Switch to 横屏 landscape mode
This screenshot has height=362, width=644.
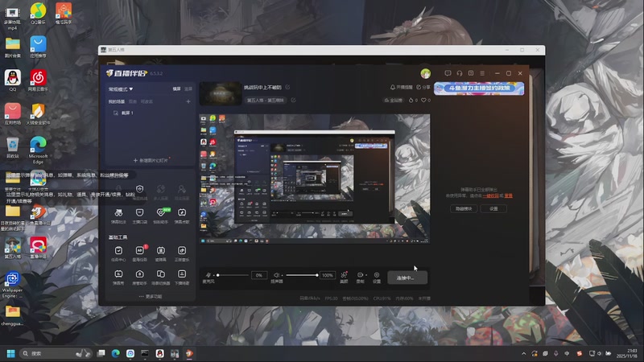[x=176, y=89]
